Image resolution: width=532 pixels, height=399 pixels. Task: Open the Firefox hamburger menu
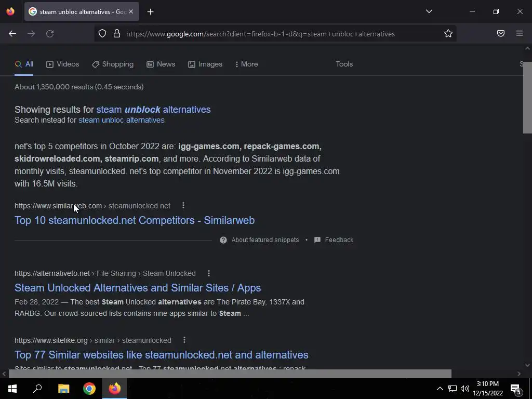pyautogui.click(x=520, y=33)
